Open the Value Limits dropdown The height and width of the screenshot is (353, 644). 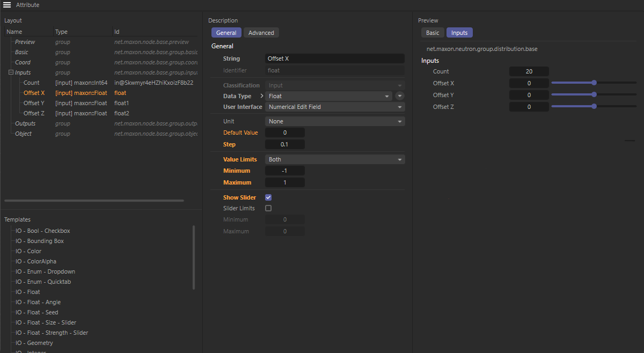[335, 159]
